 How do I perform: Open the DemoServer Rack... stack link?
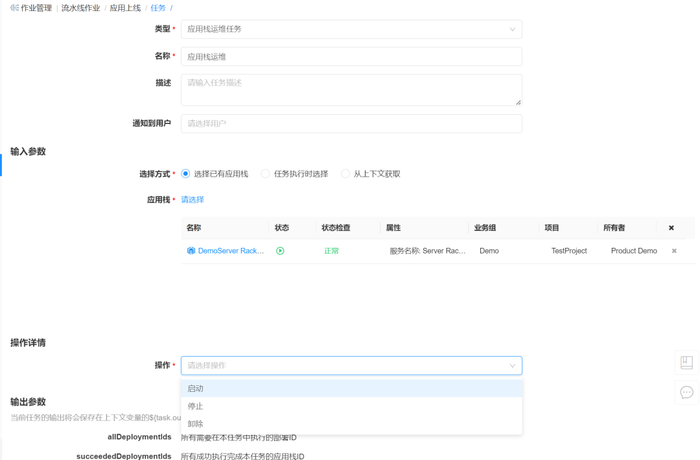(231, 251)
